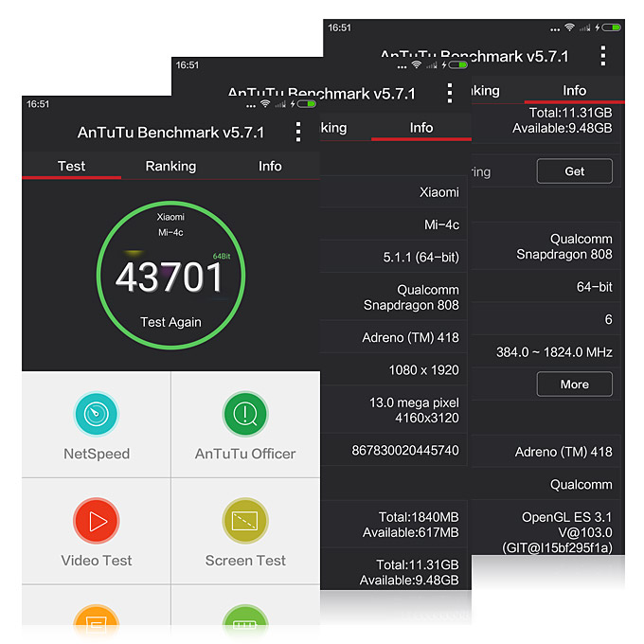Switch to the Info tab in front window
Viewport: 644px width, 644px height.
coord(270,167)
